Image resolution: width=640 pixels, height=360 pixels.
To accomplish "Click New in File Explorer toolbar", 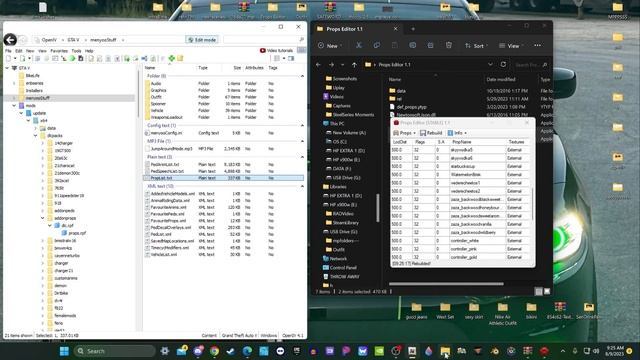I will (330, 46).
